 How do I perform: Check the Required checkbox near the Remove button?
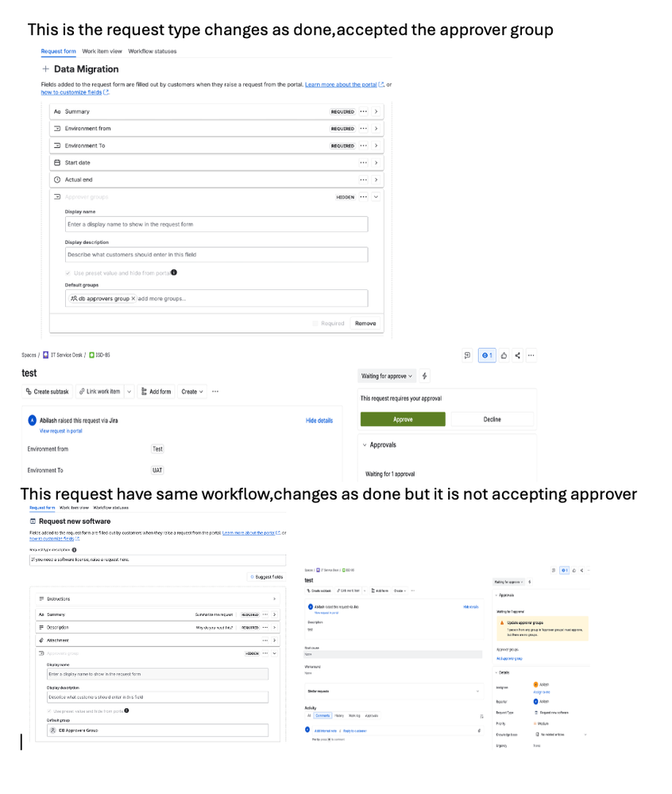pos(315,323)
